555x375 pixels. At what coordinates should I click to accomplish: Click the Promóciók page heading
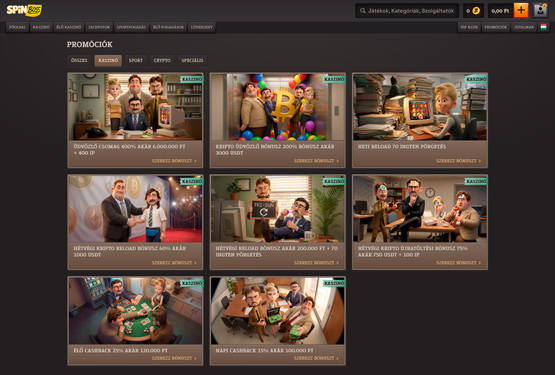[x=90, y=44]
